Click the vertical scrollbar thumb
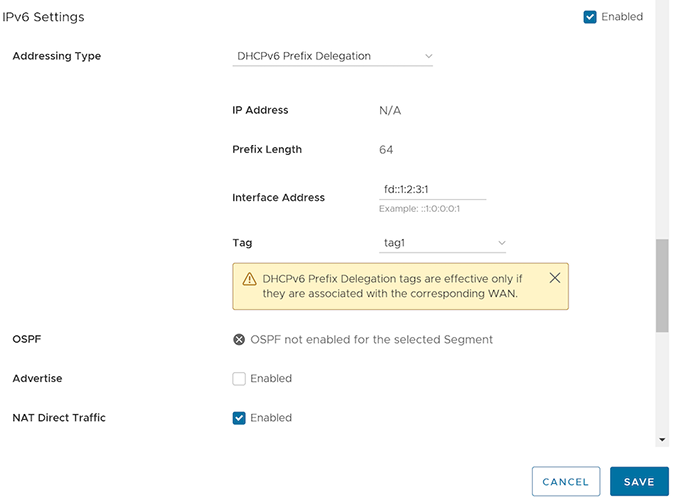 tap(662, 285)
